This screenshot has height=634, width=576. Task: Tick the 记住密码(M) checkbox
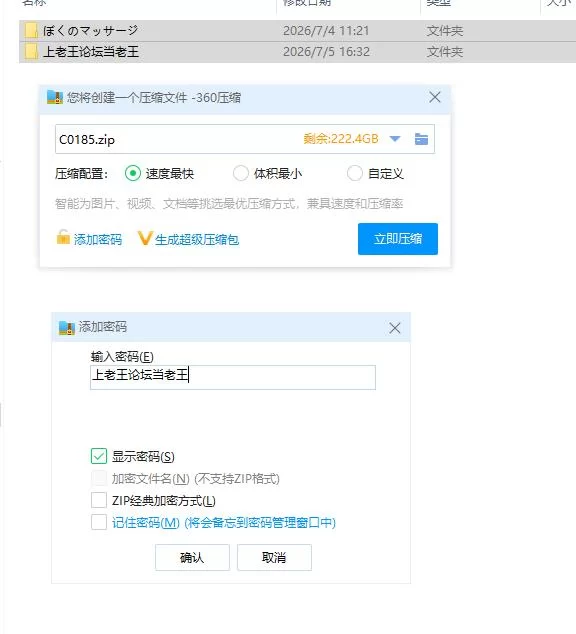(x=99, y=522)
